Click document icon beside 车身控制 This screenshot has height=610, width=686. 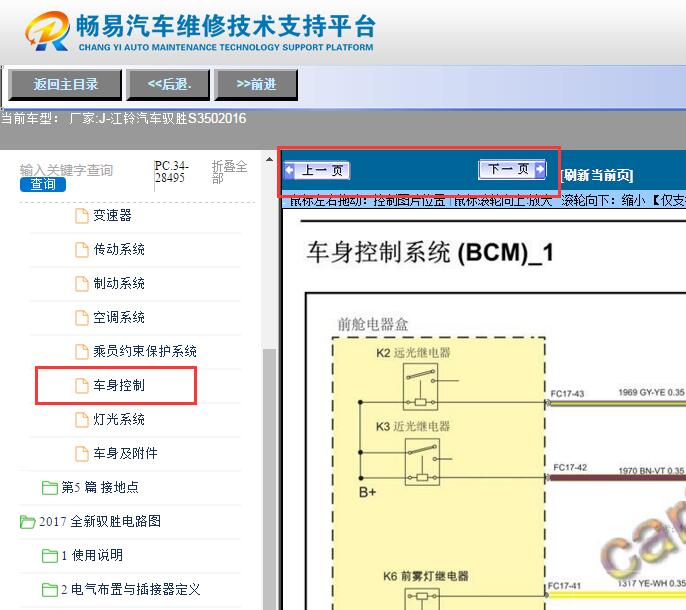[x=81, y=386]
